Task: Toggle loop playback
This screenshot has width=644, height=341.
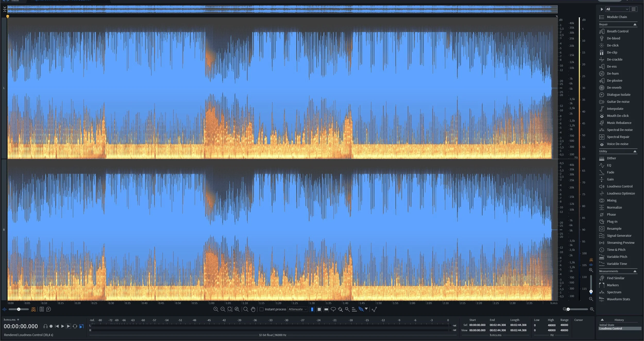Action: (x=75, y=326)
